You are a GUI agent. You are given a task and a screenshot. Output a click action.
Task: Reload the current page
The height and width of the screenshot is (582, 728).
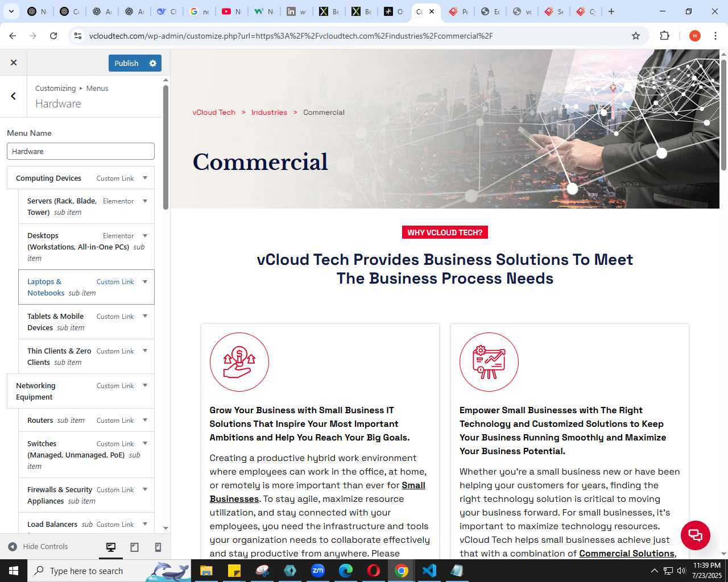tap(53, 36)
